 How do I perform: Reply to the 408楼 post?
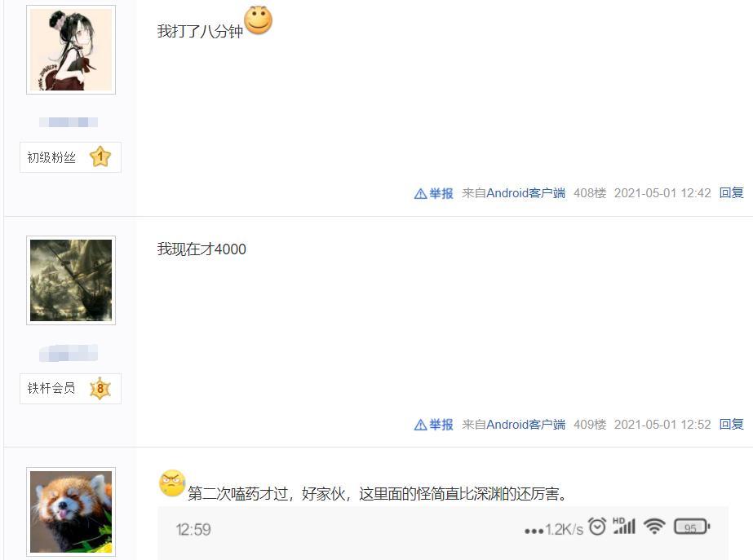732,193
